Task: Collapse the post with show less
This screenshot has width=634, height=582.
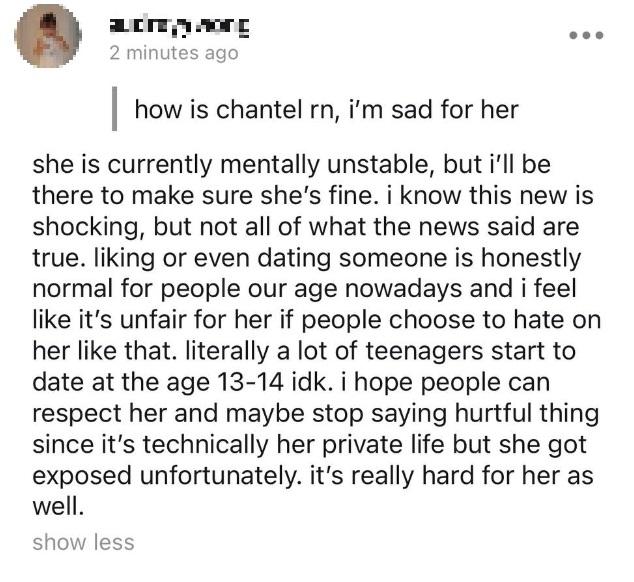Action: pos(83,542)
